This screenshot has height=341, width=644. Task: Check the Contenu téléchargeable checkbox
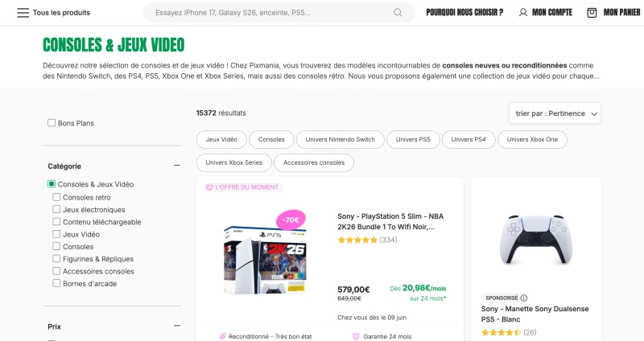(x=56, y=222)
